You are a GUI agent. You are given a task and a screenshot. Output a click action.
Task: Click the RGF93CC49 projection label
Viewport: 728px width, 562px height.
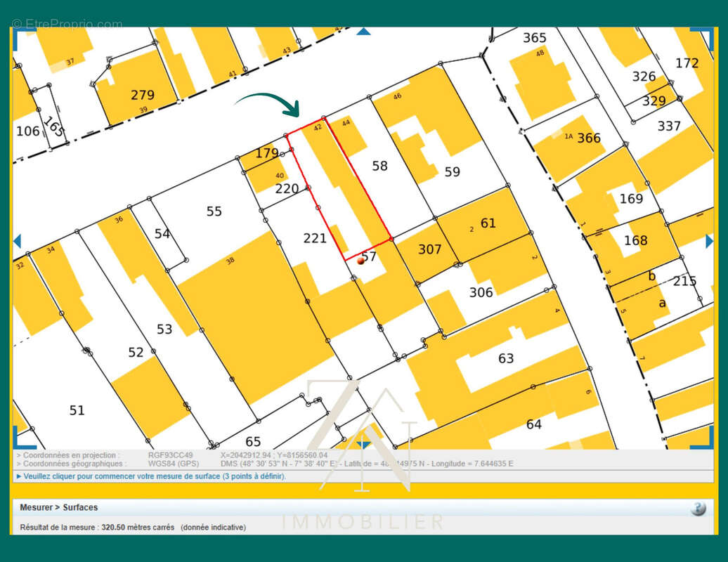point(170,455)
